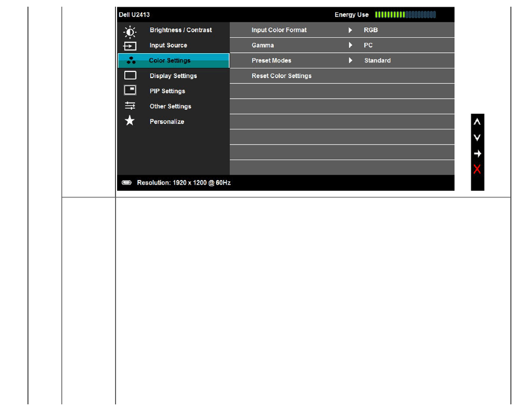Image resolution: width=532 pixels, height=411 pixels.
Task: Click the down arrow navigation button
Action: (477, 137)
